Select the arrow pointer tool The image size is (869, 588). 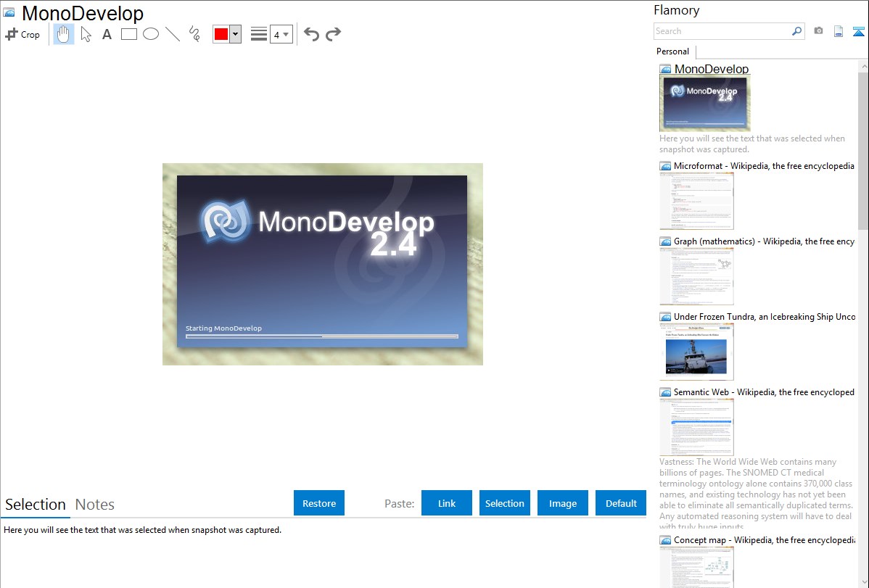tap(86, 34)
